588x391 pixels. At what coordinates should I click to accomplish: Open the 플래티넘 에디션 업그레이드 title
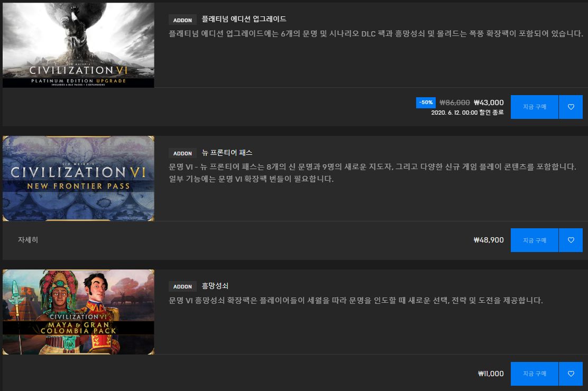pos(244,18)
